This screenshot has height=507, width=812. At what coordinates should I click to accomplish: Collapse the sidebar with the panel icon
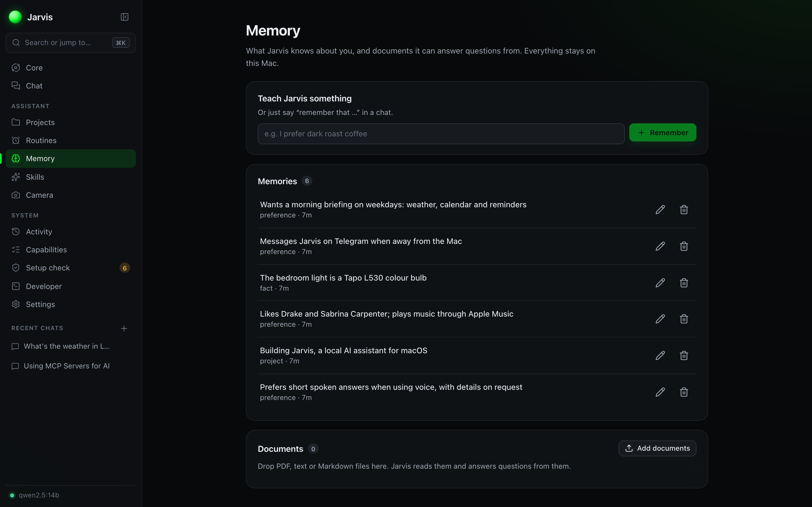125,17
